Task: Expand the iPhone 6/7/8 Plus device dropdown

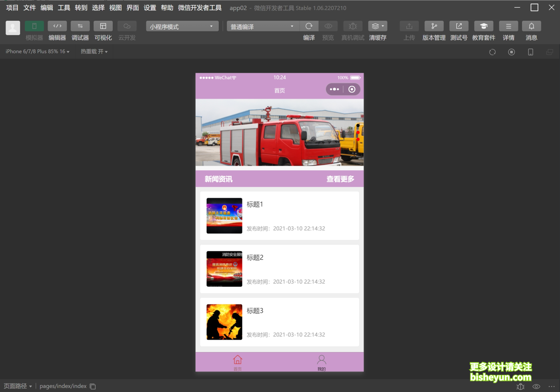Action: [38, 52]
